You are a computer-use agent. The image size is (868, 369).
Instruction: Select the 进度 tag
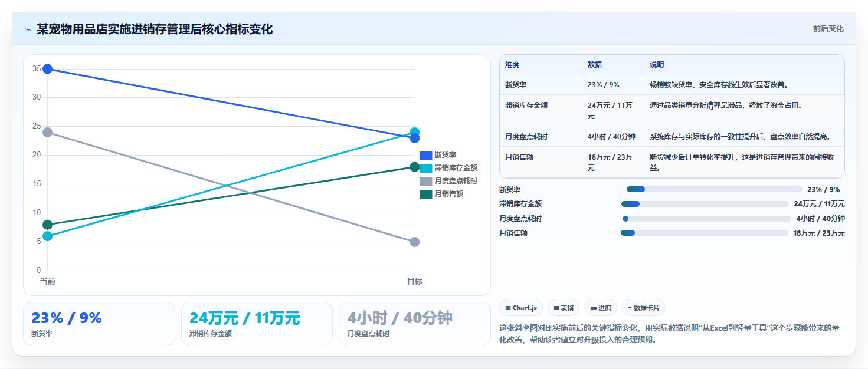(x=601, y=308)
